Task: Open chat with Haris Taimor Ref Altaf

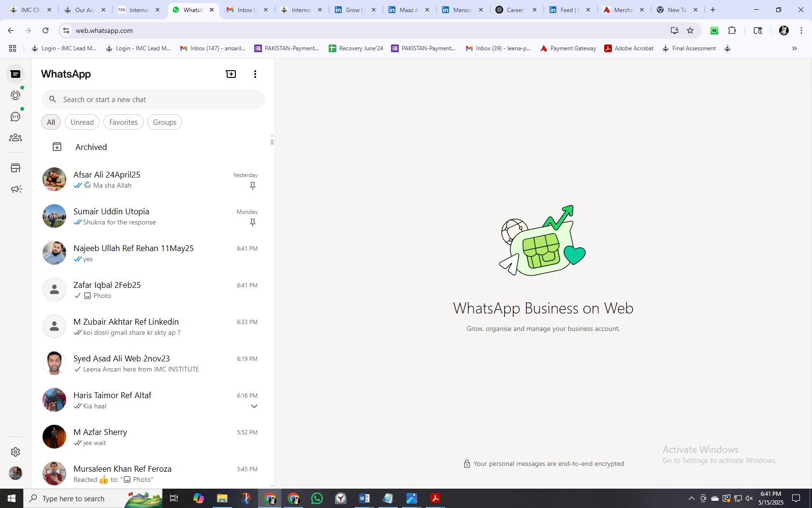Action: point(151,400)
